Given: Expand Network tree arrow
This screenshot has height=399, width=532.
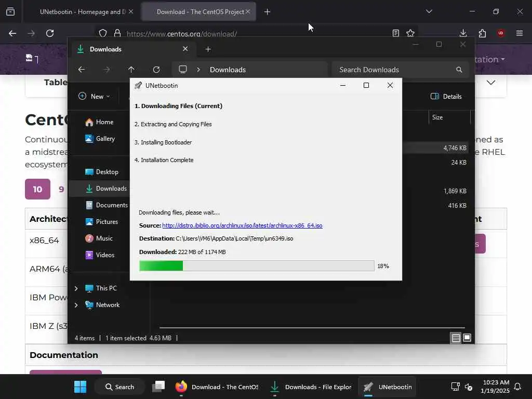Looking at the screenshot, I should pos(76,305).
